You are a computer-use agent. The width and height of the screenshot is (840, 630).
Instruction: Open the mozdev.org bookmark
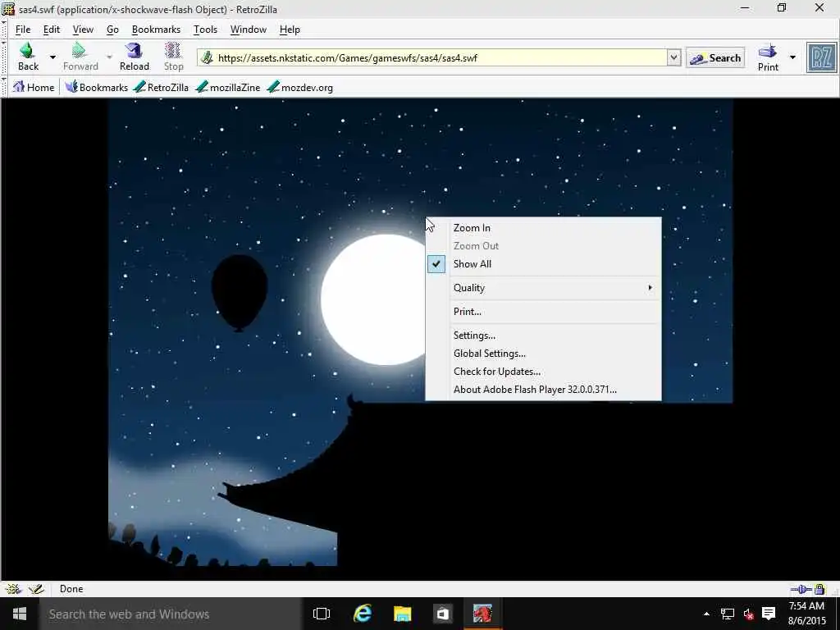pos(300,87)
